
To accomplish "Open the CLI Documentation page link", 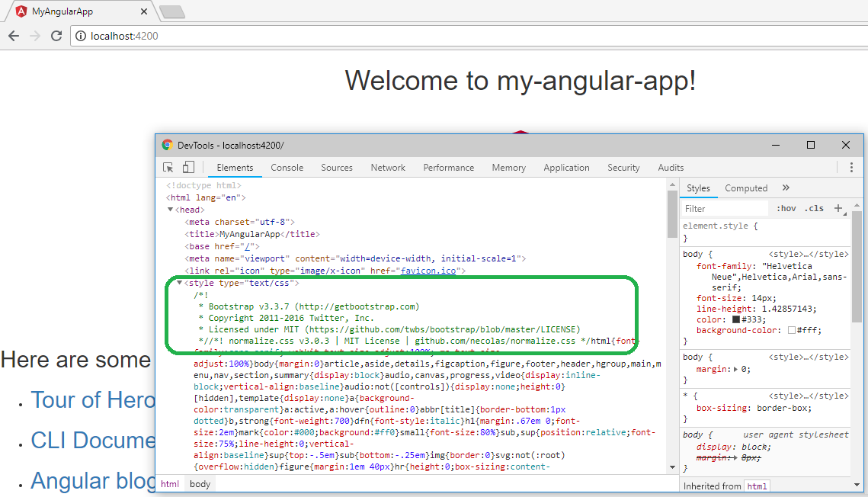I will (93, 440).
